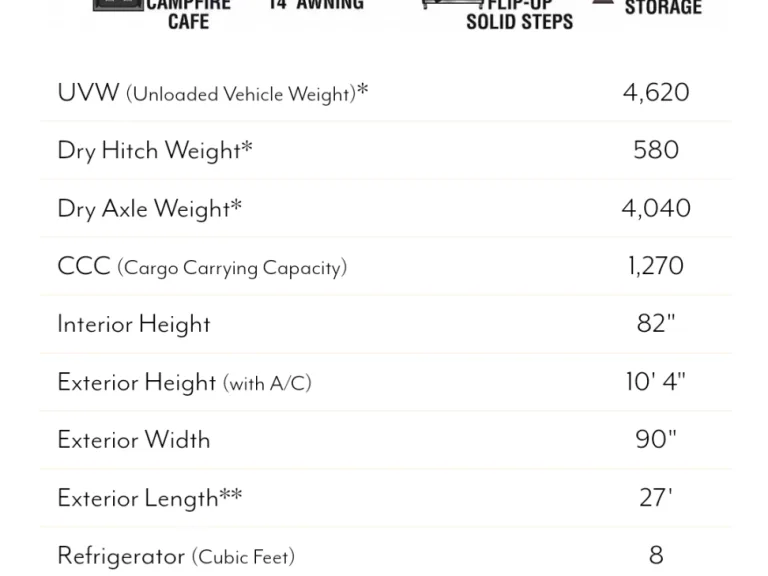This screenshot has height=576, width=768.
Task: Click the UVW Unloaded Vehicle Weight label
Action: tap(213, 93)
